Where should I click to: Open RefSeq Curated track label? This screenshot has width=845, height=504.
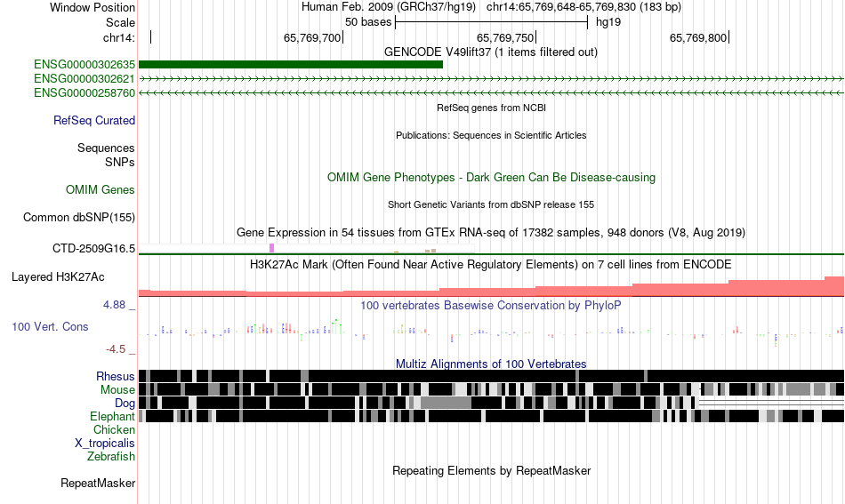click(x=94, y=121)
